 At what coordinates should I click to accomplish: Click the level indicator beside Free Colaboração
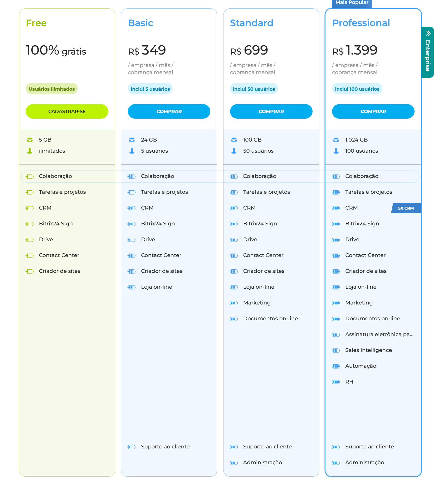click(30, 177)
